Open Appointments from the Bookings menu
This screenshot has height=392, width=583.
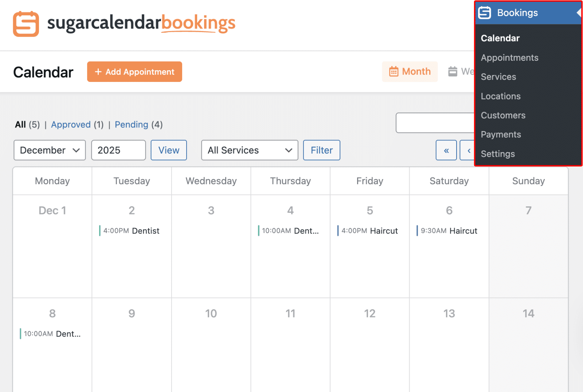tap(509, 57)
